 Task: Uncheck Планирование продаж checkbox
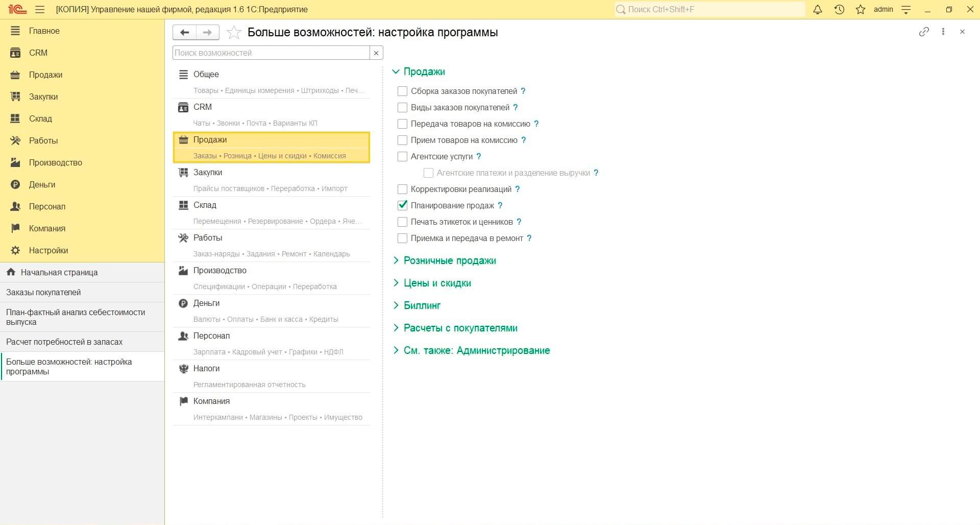[x=402, y=205]
